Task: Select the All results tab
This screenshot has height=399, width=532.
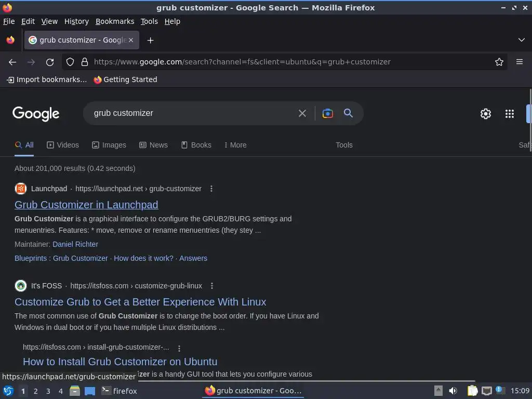Action: 24,145
